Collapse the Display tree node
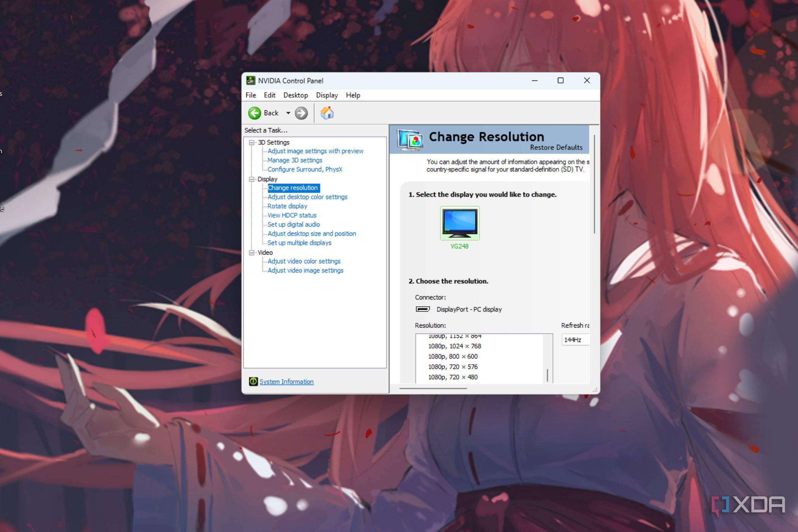798x532 pixels. click(x=252, y=179)
